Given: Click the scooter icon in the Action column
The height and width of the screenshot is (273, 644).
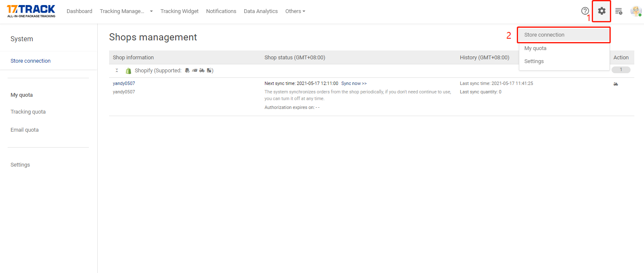Looking at the screenshot, I should coord(616,84).
